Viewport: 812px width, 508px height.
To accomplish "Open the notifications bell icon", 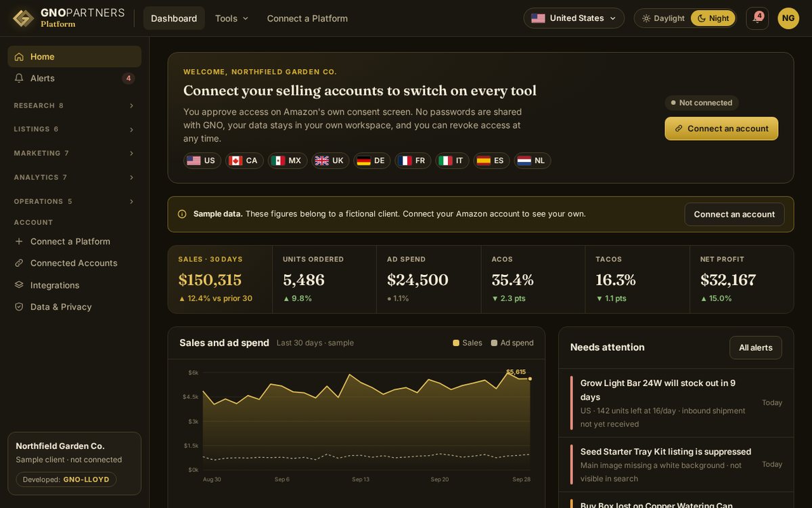I will pos(757,18).
